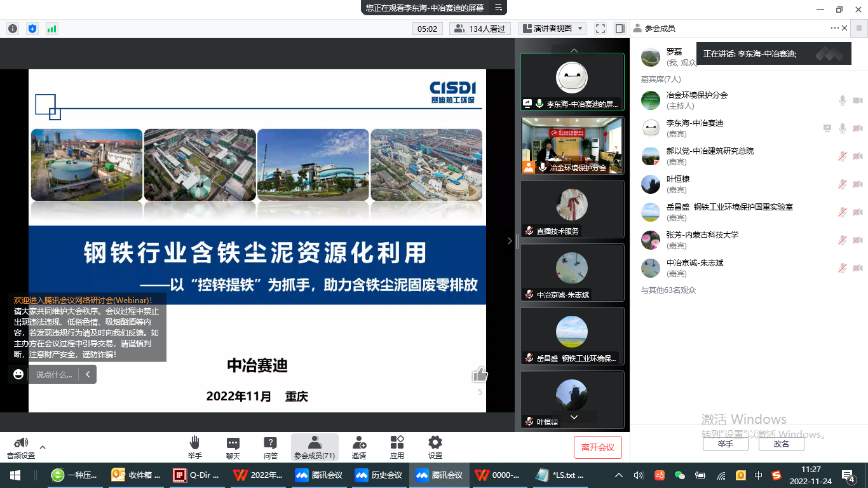Open the 演讲者视图 view dropdown
This screenshot has width=868, height=488.
coord(552,29)
